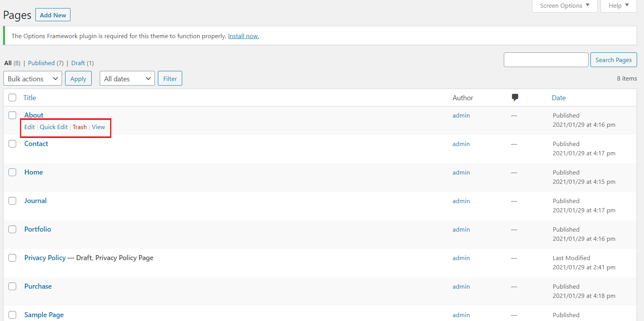Open the Home page title link
644x321 pixels.
[x=34, y=172]
